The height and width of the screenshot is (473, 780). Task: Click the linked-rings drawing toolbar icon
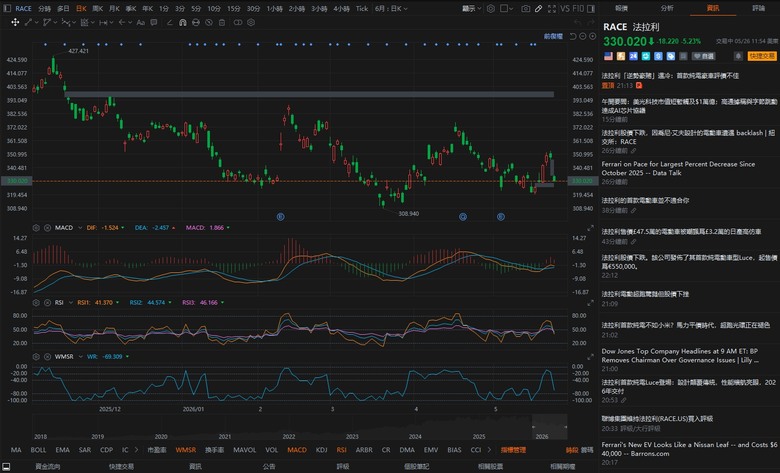pos(238,22)
